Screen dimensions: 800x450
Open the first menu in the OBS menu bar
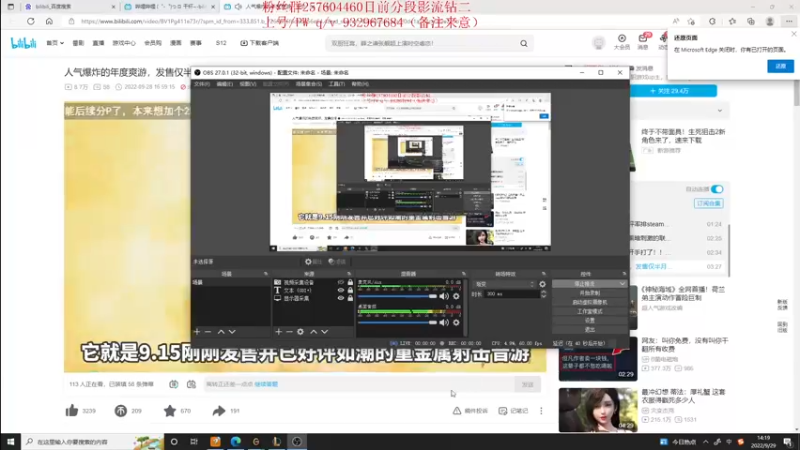[202, 84]
